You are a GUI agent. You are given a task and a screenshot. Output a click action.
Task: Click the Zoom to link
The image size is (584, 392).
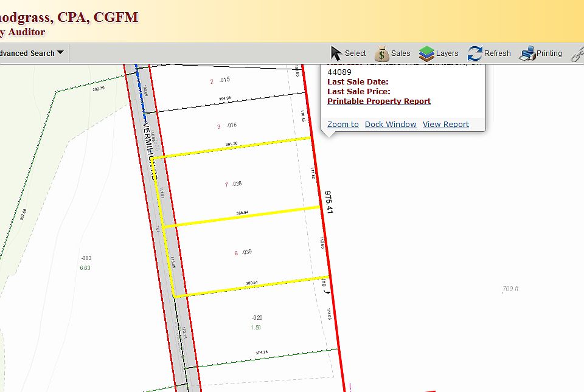[342, 125]
